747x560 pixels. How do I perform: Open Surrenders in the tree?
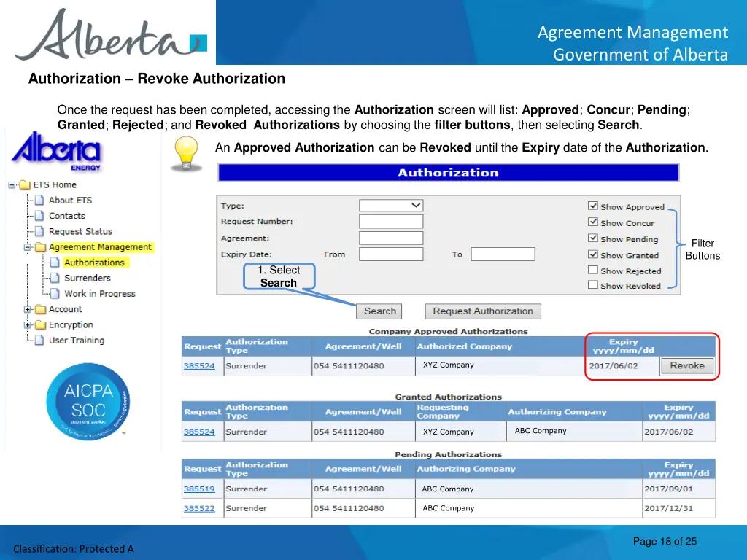coord(88,278)
